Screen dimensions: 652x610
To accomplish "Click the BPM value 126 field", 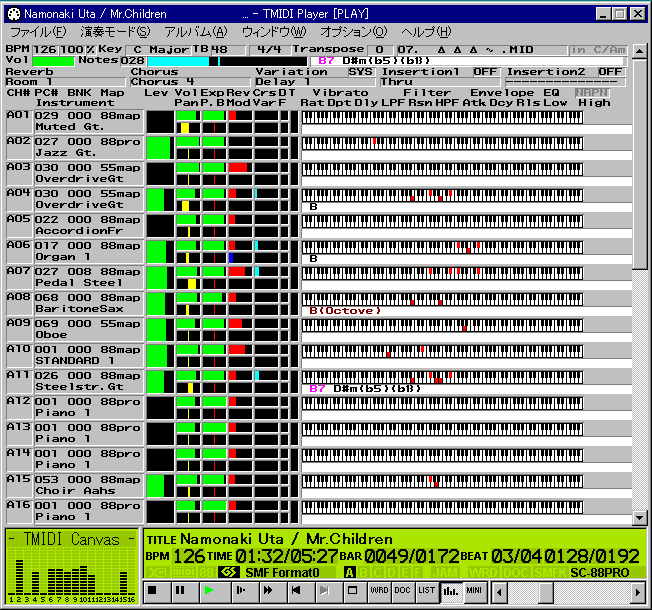I will [x=45, y=50].
